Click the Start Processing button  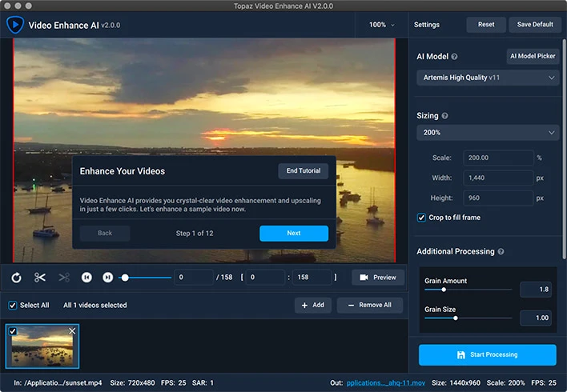pos(487,354)
